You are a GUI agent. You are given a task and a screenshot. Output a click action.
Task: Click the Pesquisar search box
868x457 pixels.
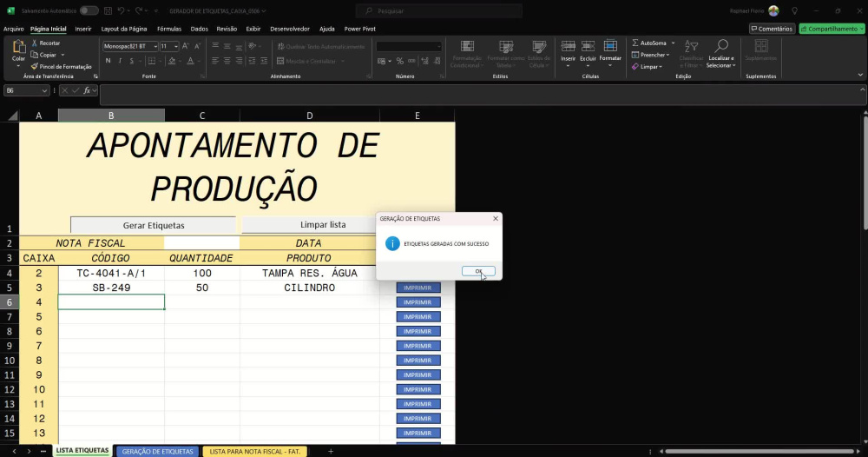(439, 10)
